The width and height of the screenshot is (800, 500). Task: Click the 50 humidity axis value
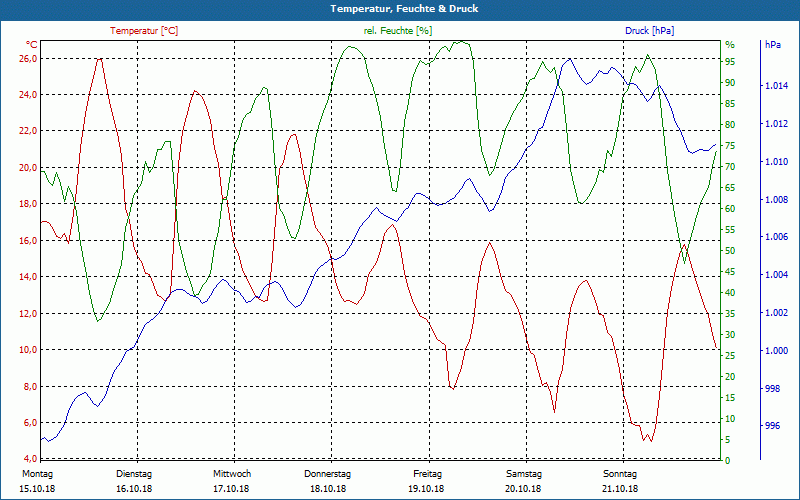[x=730, y=251]
